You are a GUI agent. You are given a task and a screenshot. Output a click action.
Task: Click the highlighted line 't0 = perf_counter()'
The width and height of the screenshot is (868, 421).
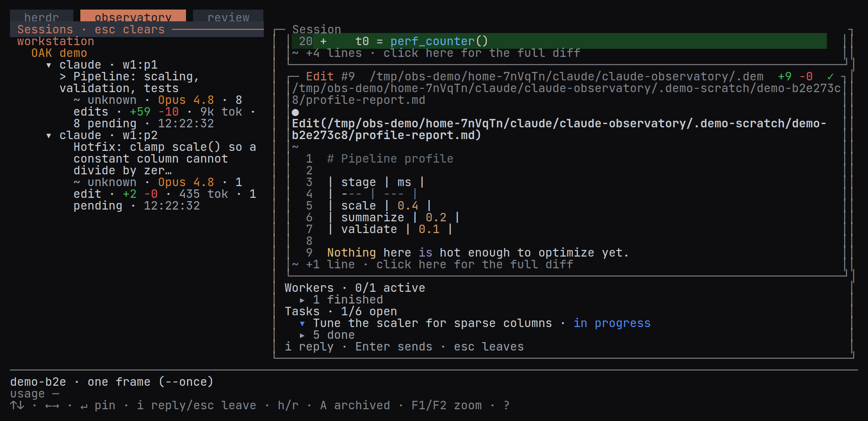tap(559, 41)
